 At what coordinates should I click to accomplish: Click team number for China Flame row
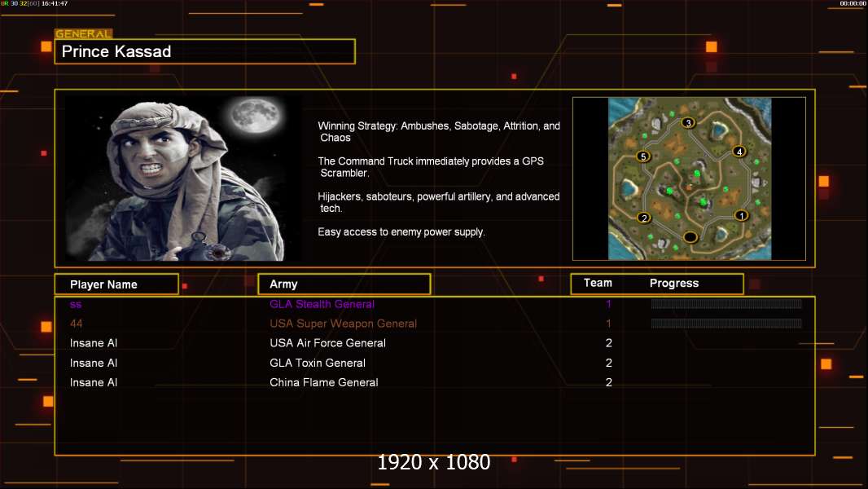(x=609, y=382)
